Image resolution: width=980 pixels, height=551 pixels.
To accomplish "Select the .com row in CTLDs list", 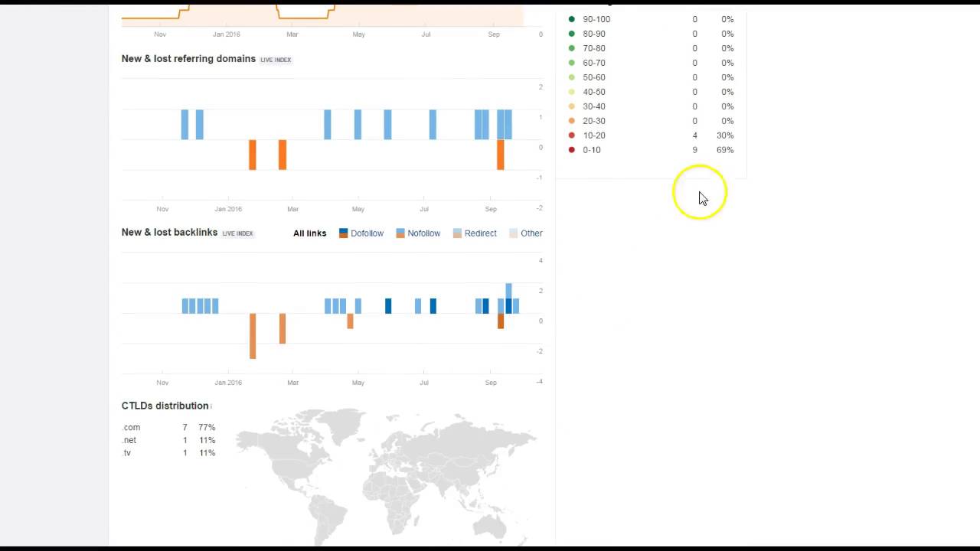I will 168,427.
